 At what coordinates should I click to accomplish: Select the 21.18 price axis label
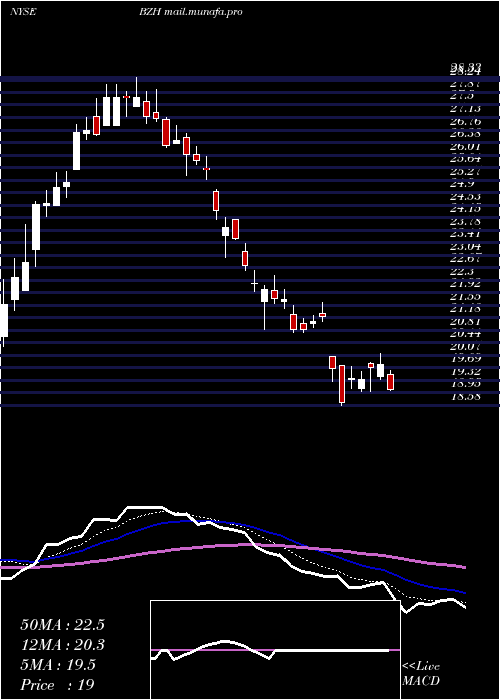(465, 309)
